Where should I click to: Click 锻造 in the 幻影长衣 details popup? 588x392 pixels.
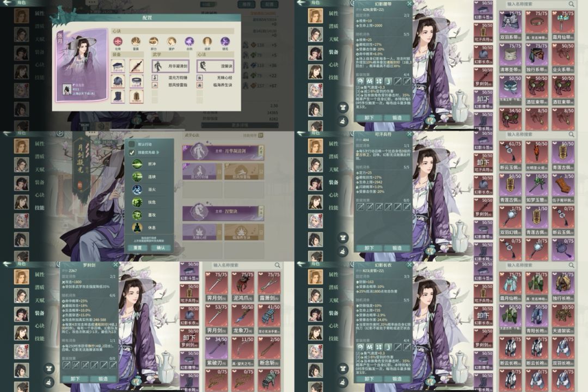[x=397, y=379]
